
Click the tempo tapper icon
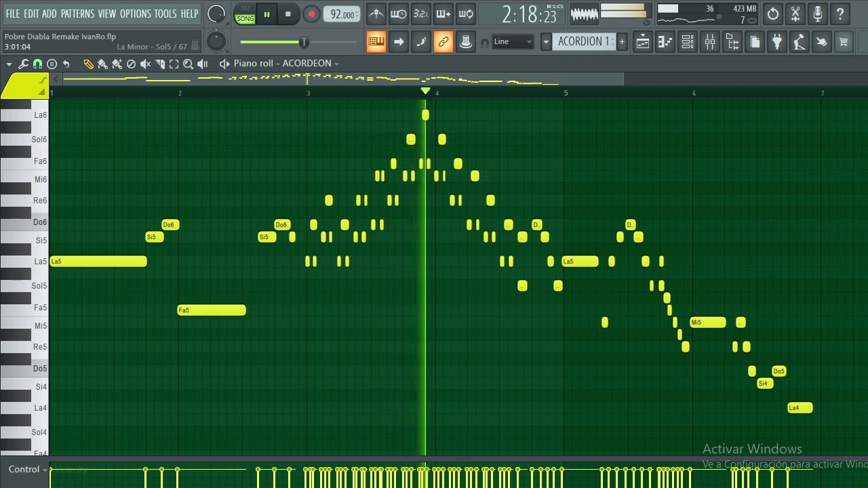pos(800,42)
